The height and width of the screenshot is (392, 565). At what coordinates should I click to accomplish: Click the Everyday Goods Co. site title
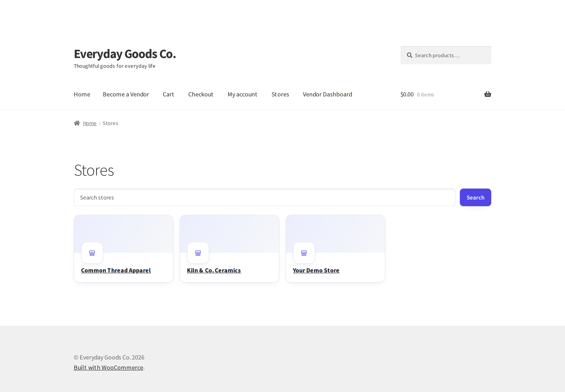click(125, 54)
